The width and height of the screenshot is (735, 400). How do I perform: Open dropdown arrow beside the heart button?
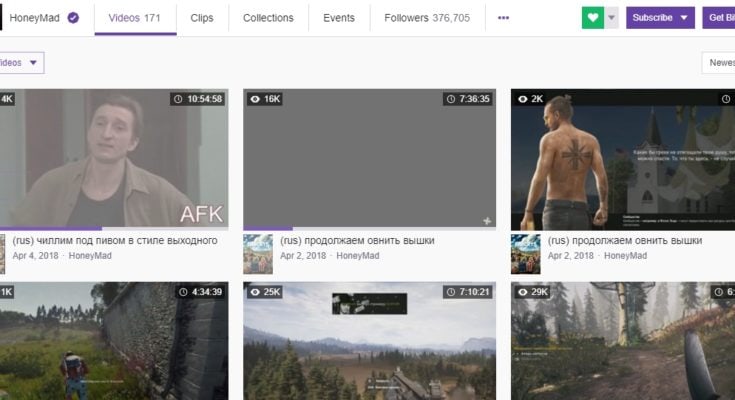pos(611,18)
